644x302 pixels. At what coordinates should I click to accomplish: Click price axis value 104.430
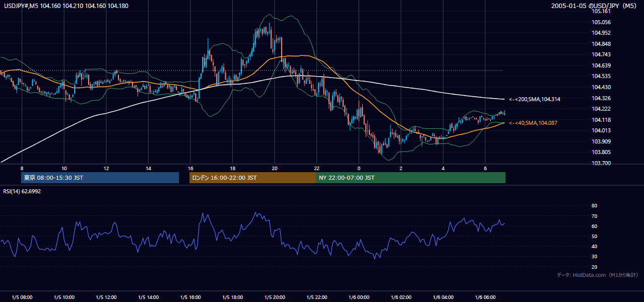[x=601, y=87]
